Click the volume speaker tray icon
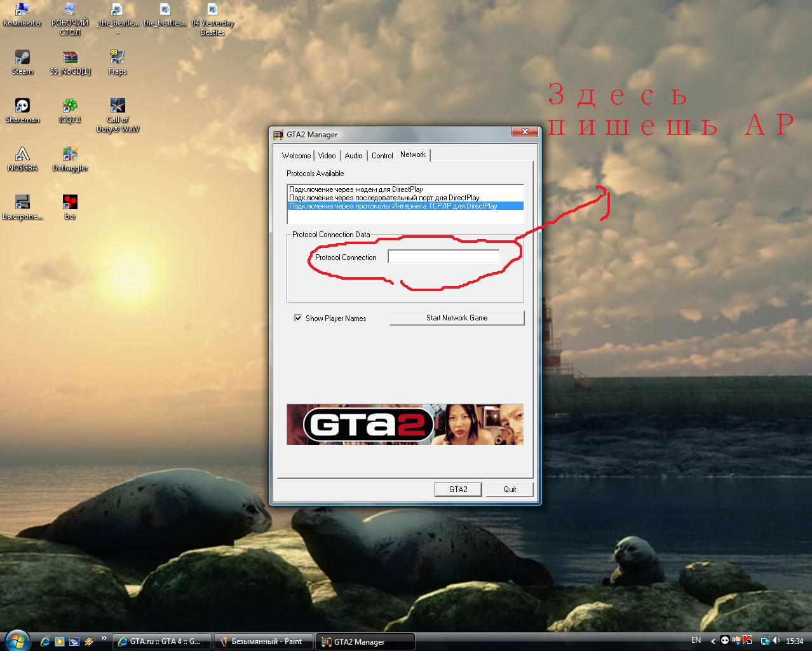 776,640
